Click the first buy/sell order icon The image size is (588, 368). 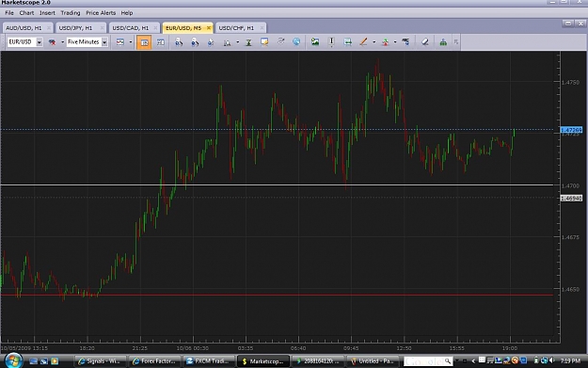(x=179, y=42)
